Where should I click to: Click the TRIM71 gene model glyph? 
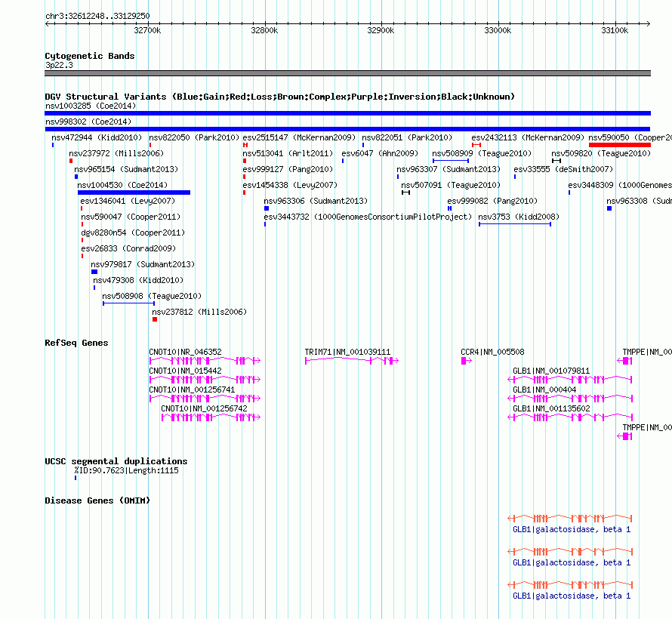coord(351,361)
